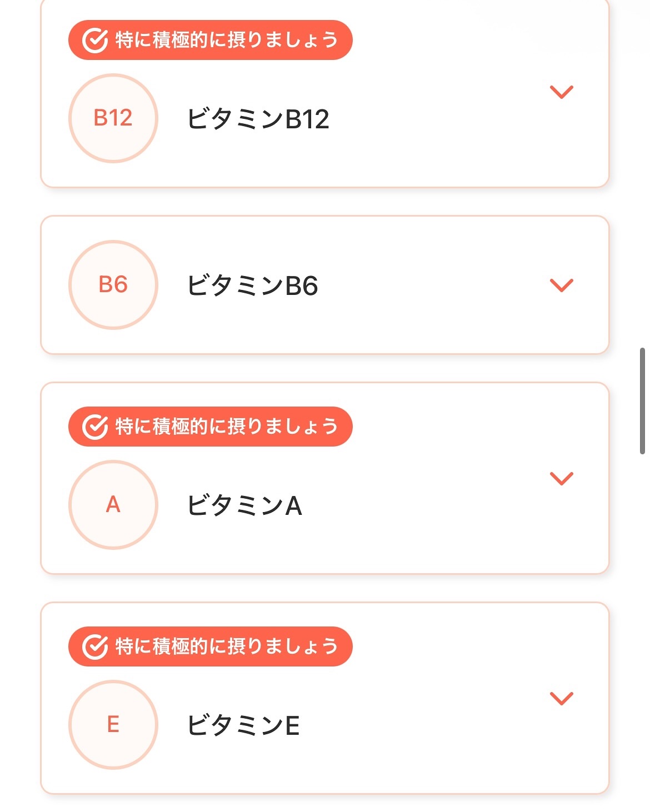Expand the ビタミンE card chevron
Image resolution: width=650 pixels, height=812 pixels.
coord(561,698)
